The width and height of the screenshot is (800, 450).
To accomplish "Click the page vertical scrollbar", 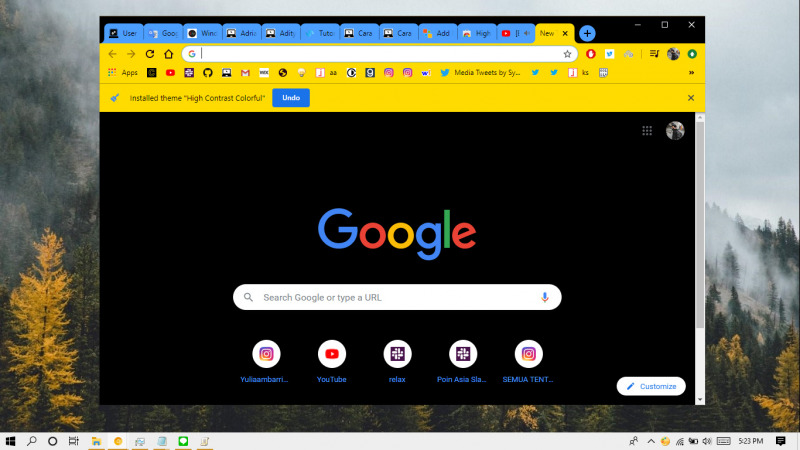I will pyautogui.click(x=700, y=224).
